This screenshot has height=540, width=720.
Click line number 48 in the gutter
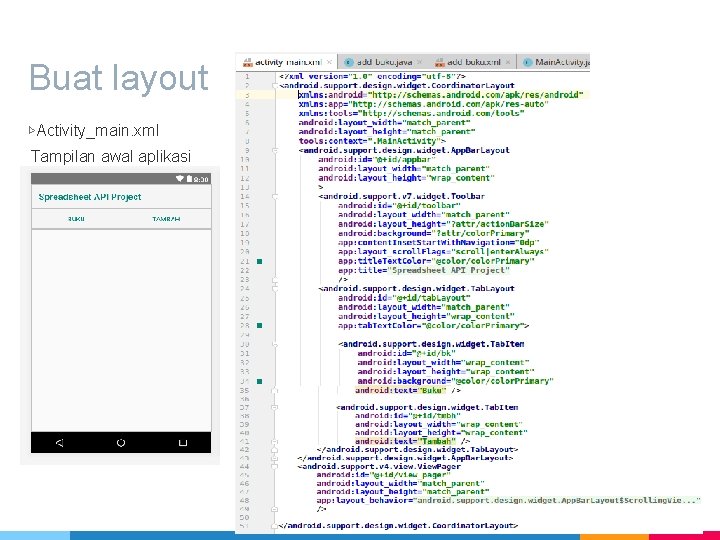click(x=244, y=501)
